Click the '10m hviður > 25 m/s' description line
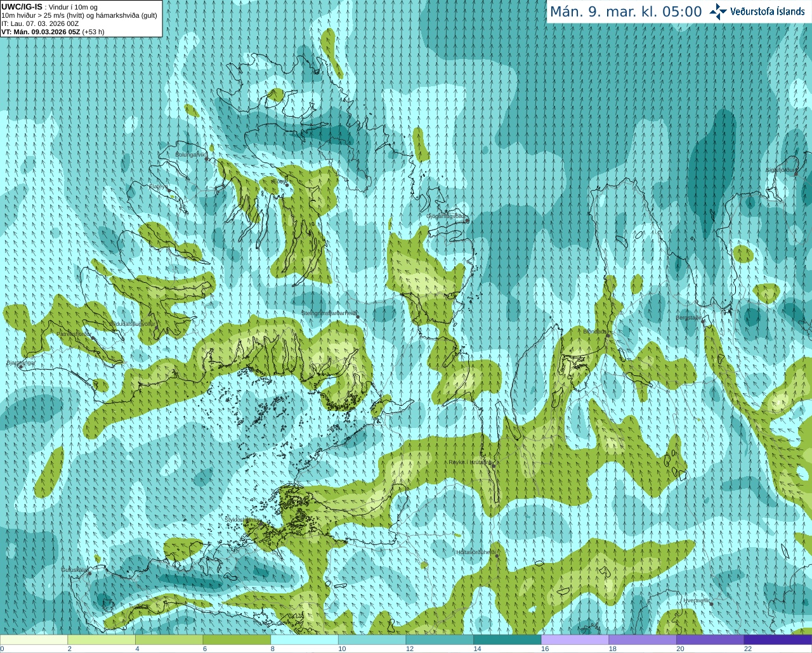 click(x=79, y=15)
